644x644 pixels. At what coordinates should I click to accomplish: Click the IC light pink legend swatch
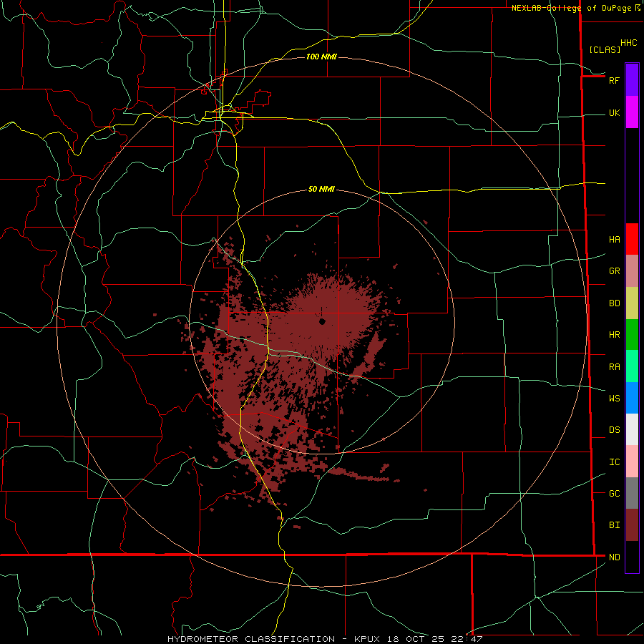[632, 462]
